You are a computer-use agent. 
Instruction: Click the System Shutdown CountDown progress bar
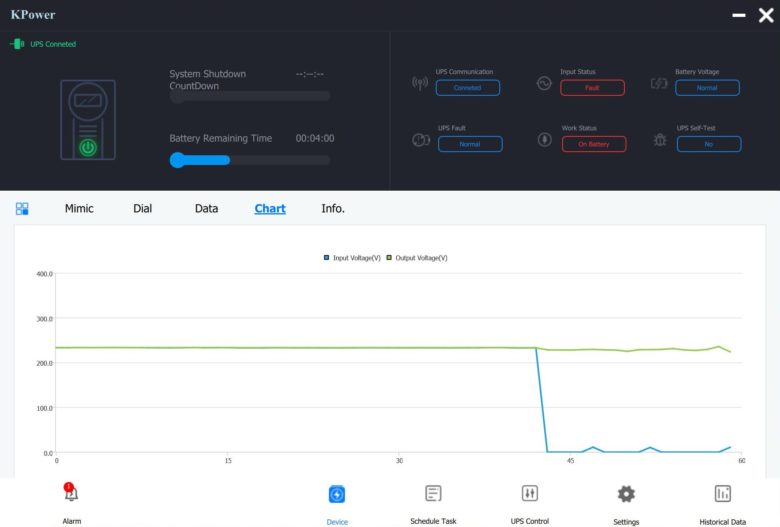(x=250, y=96)
